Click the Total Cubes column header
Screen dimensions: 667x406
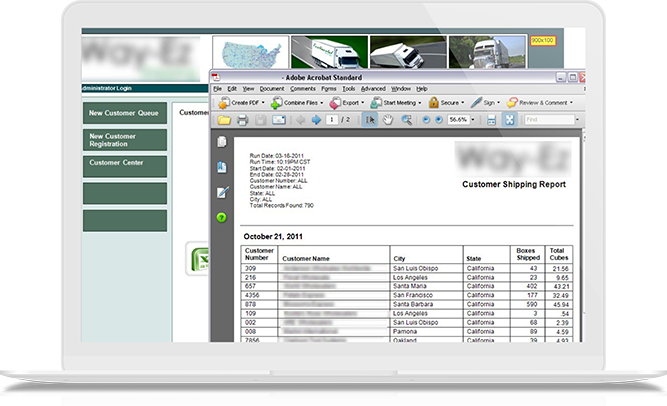point(559,254)
